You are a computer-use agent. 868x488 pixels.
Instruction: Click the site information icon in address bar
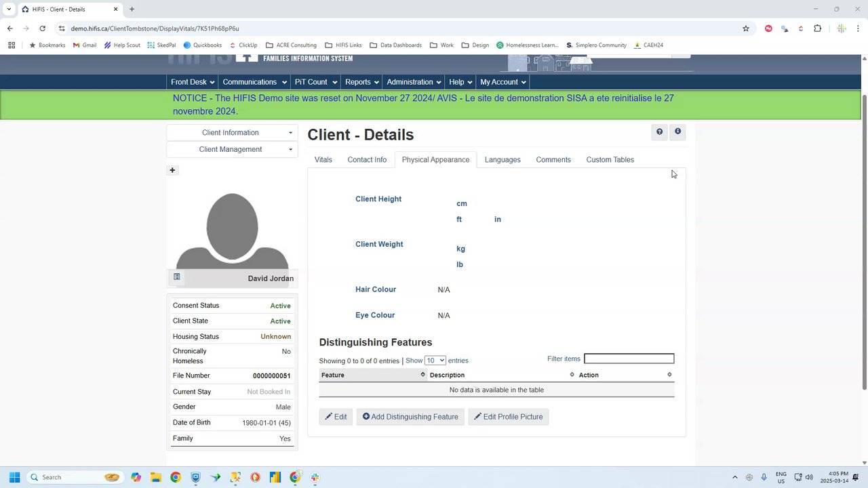[x=62, y=28]
